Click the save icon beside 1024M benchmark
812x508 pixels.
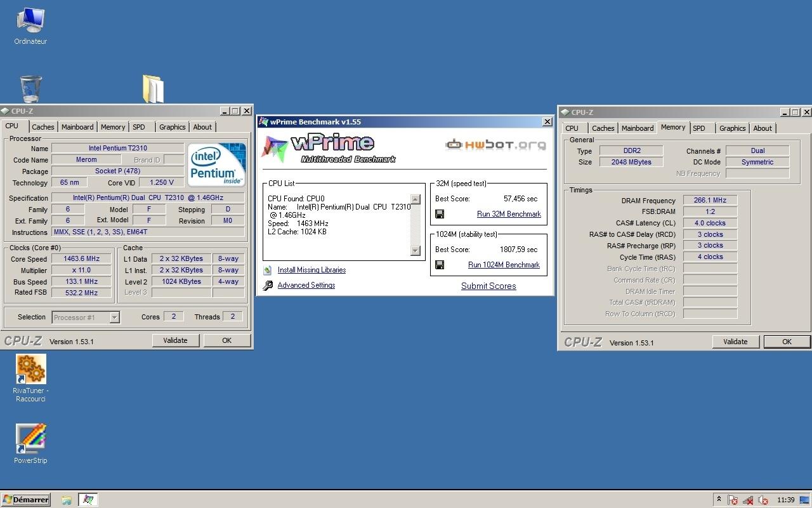(440, 265)
